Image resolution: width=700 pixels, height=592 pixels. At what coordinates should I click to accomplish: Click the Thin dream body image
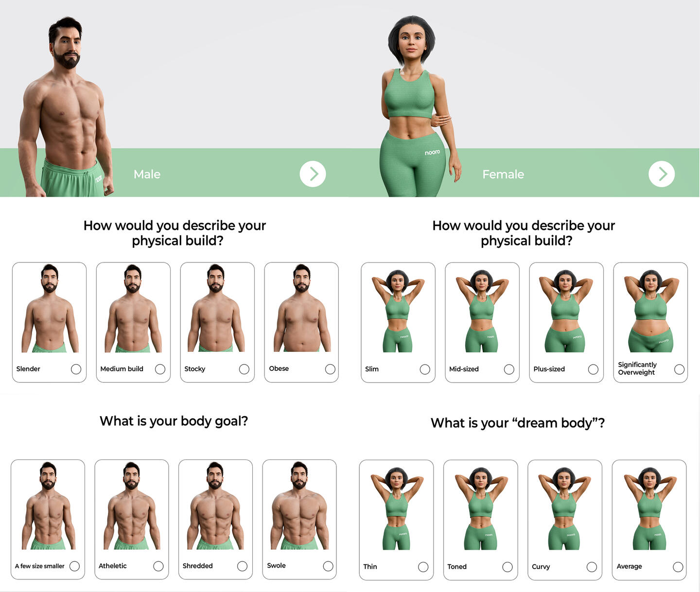point(397,508)
